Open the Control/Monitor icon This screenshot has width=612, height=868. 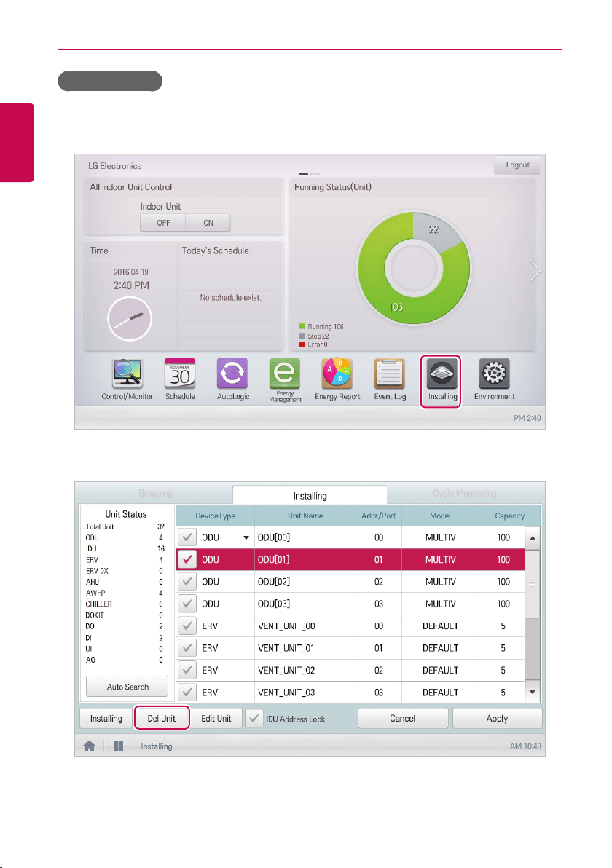pos(127,374)
